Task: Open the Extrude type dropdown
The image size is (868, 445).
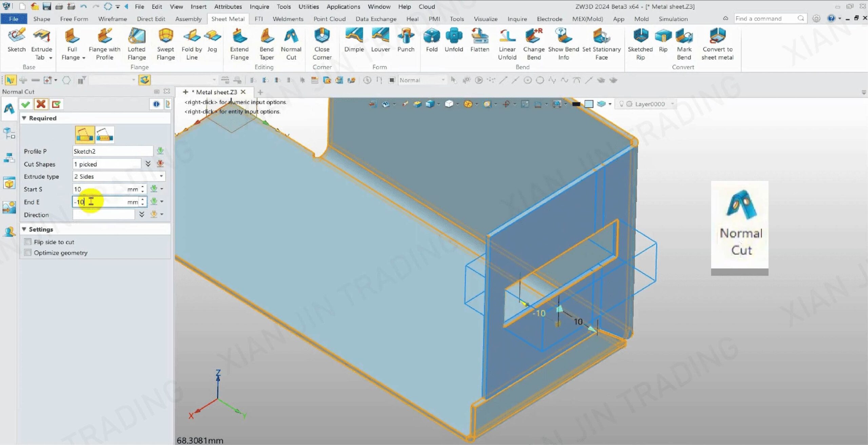Action: tap(161, 176)
